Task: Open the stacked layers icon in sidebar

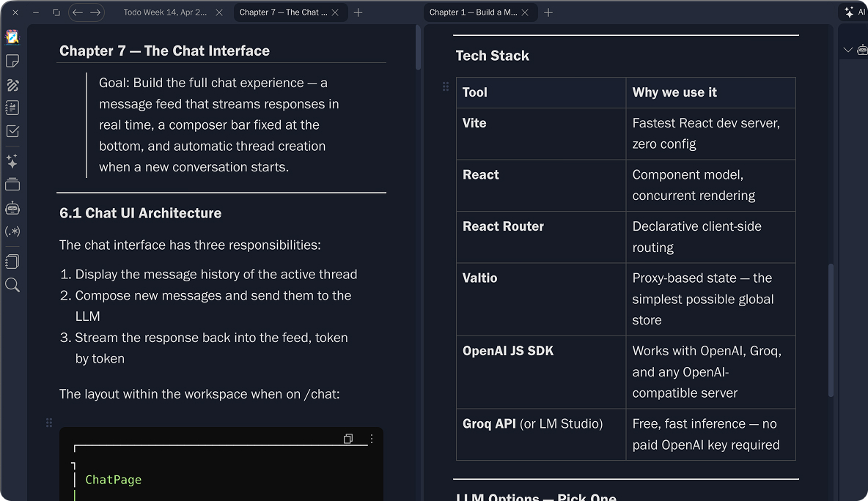Action: [x=12, y=185]
